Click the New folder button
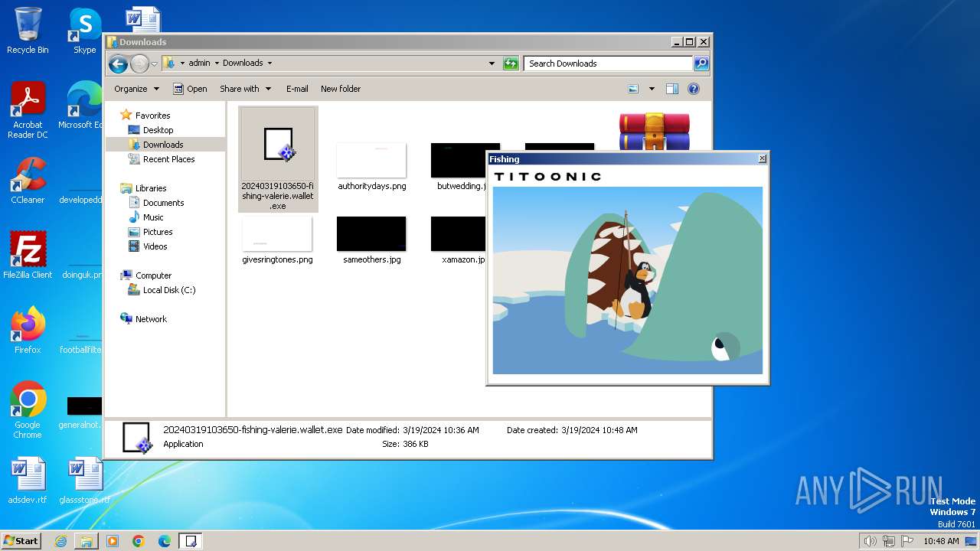This screenshot has width=980, height=551. click(341, 89)
